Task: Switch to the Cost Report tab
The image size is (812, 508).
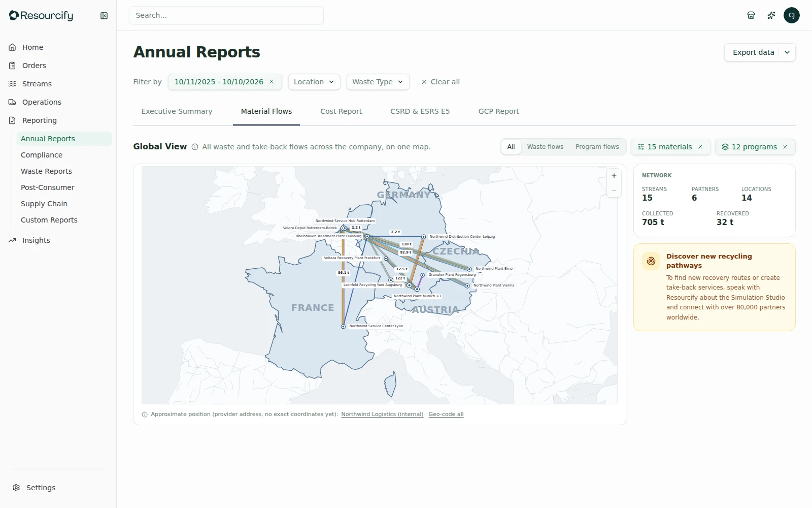Action: click(341, 111)
